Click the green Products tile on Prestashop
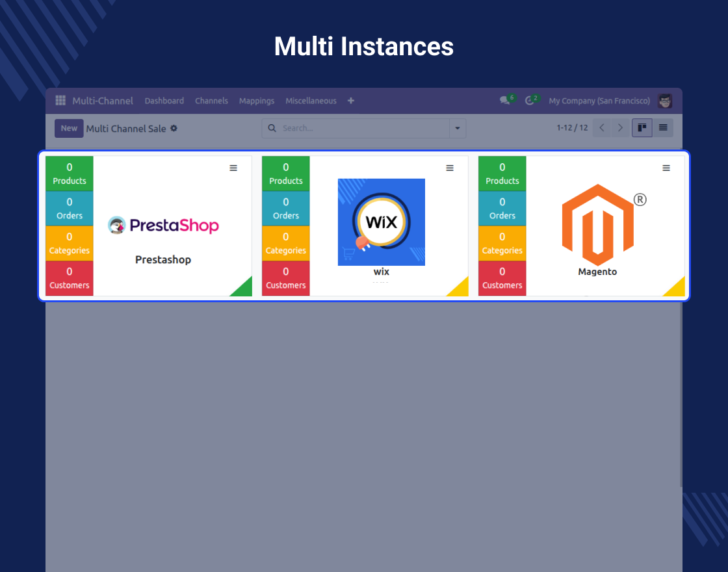 tap(70, 174)
